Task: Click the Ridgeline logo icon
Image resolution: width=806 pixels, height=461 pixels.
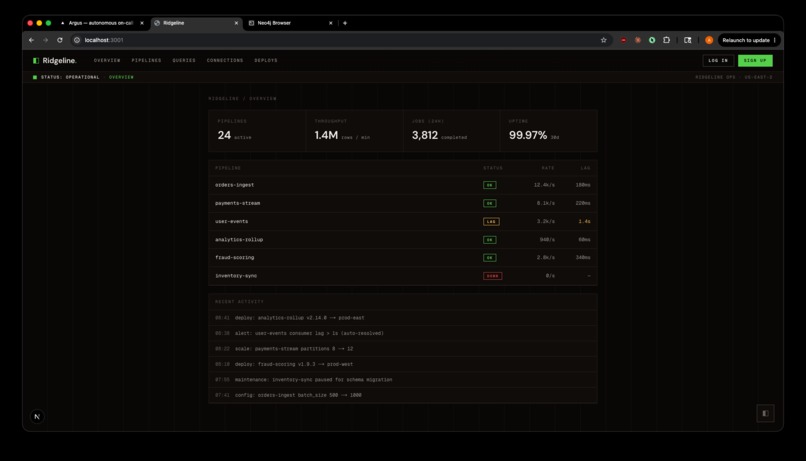Action: (35, 61)
